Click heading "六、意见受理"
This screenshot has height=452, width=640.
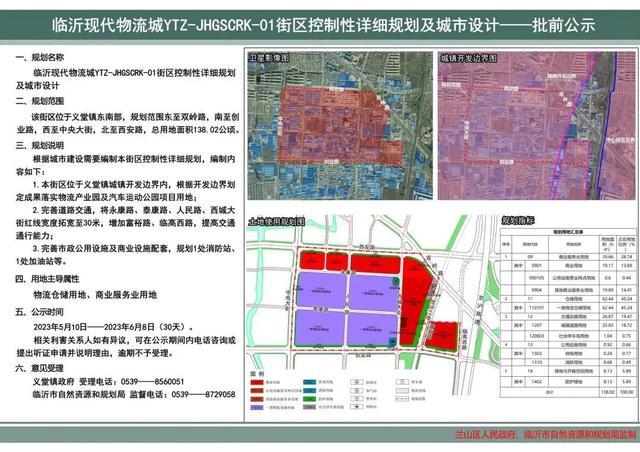(x=40, y=369)
